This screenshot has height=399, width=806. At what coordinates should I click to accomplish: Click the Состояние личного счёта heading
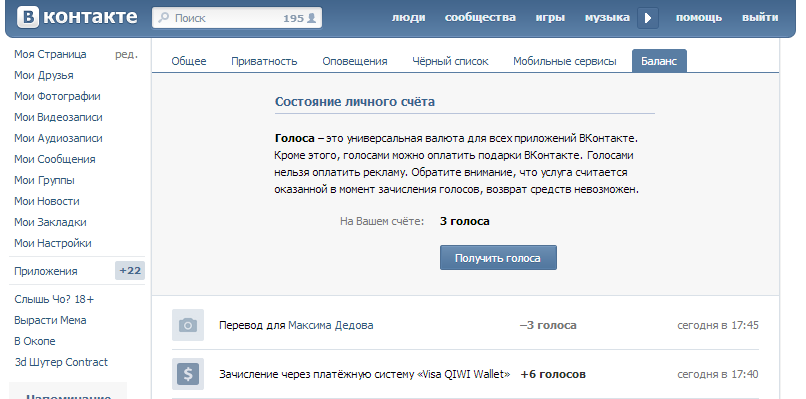355,101
